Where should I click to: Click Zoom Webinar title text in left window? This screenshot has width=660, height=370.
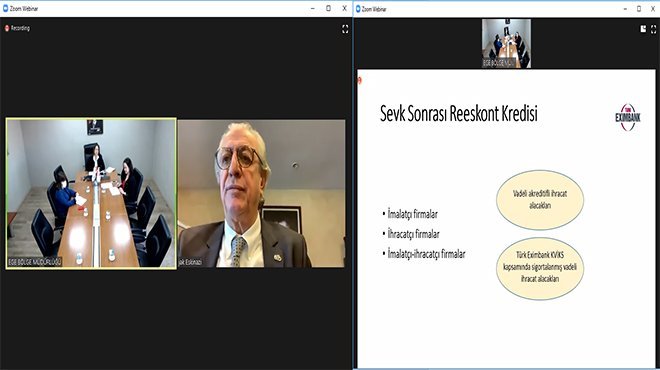pyautogui.click(x=24, y=8)
